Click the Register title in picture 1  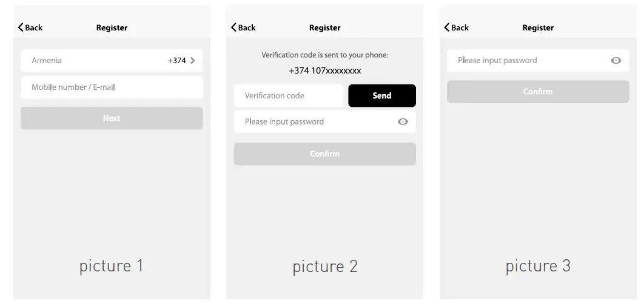click(x=112, y=27)
